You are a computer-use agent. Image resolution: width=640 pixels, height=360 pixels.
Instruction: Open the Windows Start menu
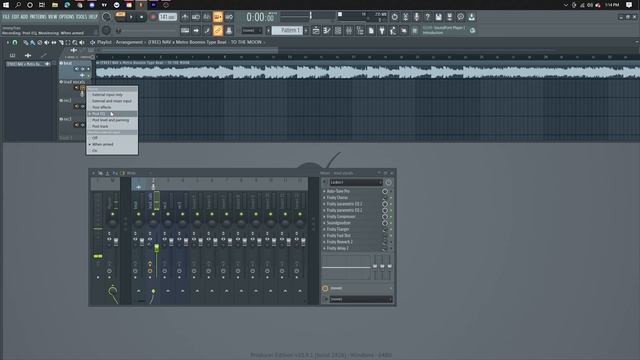click(x=6, y=5)
